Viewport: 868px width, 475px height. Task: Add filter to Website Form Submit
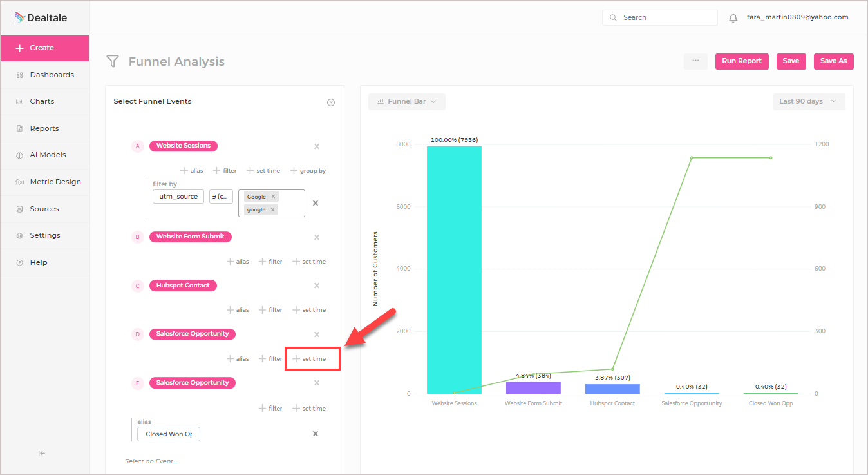[x=270, y=262]
